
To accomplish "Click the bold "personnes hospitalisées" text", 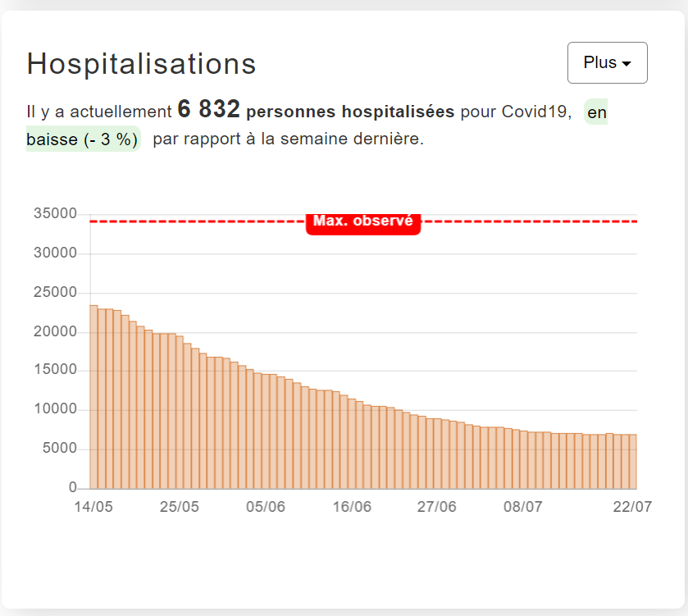I will click(350, 112).
